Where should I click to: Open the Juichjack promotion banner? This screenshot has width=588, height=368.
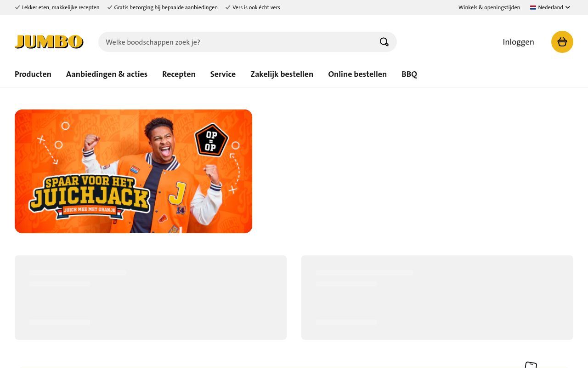click(133, 171)
